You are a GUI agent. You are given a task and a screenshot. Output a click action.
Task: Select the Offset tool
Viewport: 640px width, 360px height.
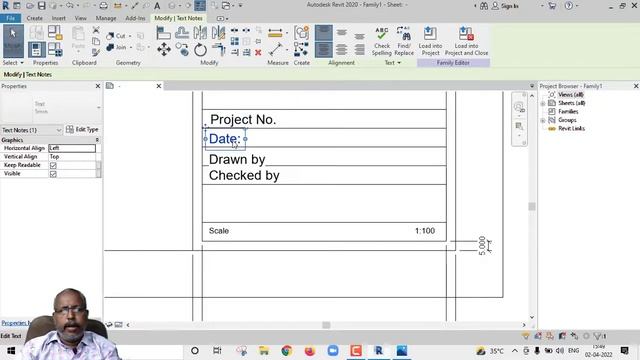tap(182, 33)
